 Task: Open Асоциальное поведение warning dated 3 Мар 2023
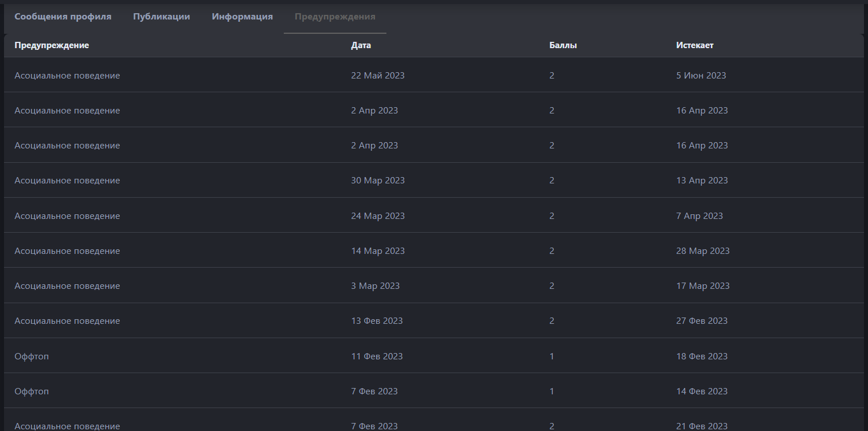(x=67, y=286)
